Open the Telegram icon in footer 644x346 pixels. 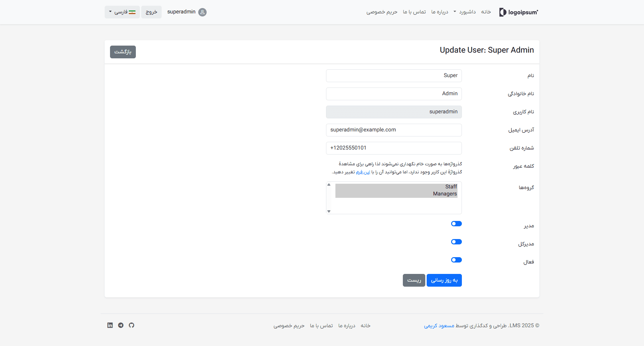[121, 325]
